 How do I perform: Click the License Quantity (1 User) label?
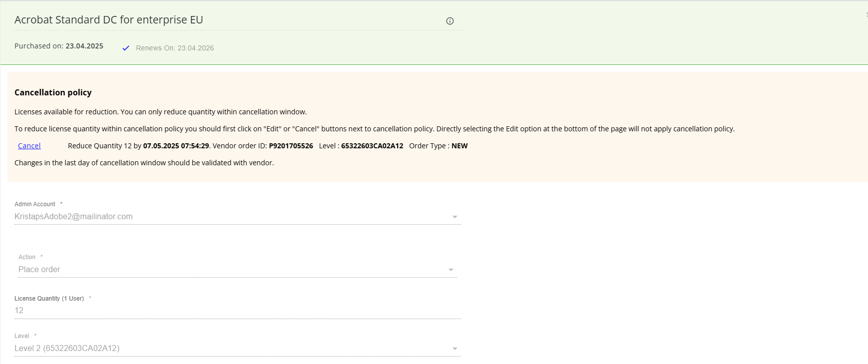click(x=49, y=299)
